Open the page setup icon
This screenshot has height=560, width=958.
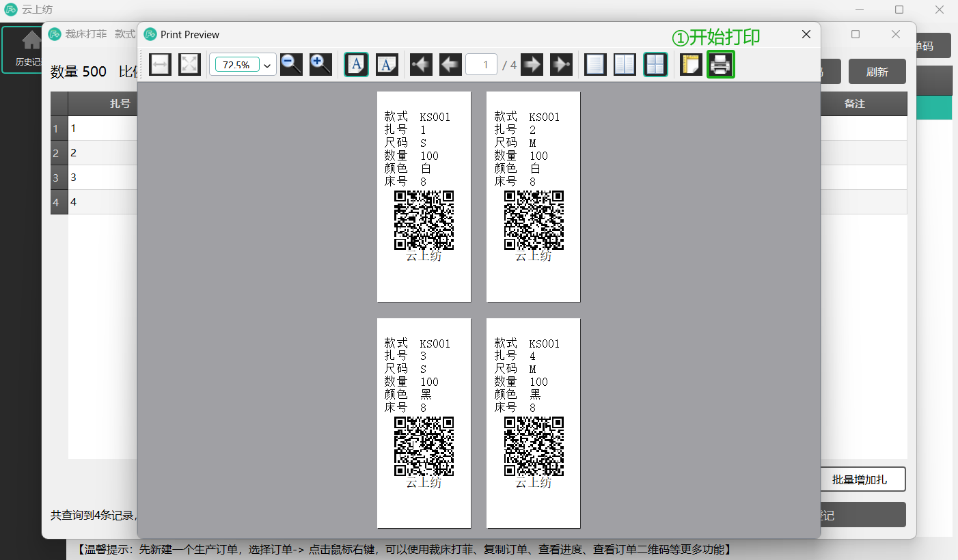(x=691, y=65)
